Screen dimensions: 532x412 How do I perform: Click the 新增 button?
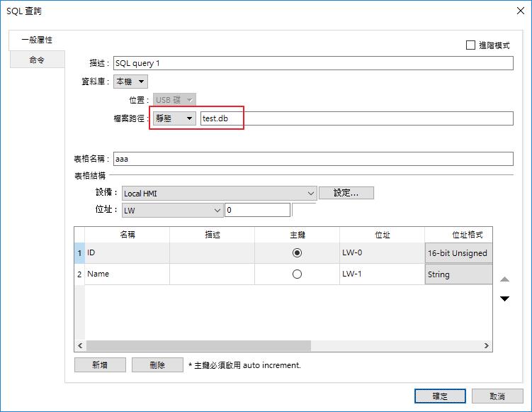[100, 365]
